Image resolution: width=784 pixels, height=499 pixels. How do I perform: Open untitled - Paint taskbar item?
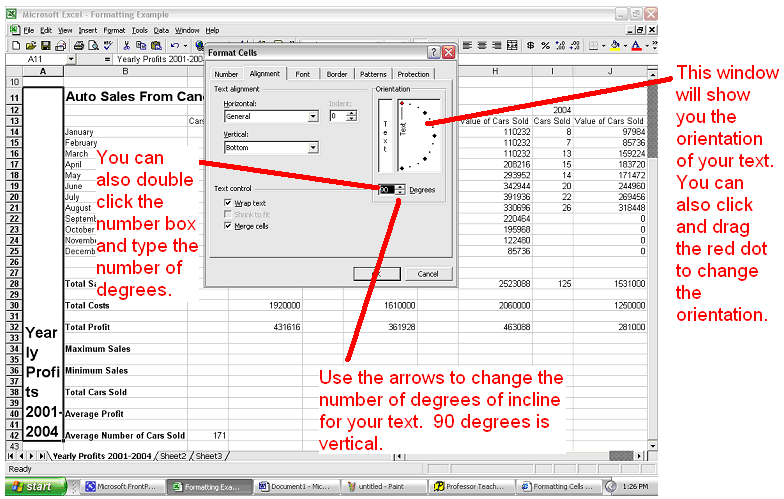coord(382,486)
